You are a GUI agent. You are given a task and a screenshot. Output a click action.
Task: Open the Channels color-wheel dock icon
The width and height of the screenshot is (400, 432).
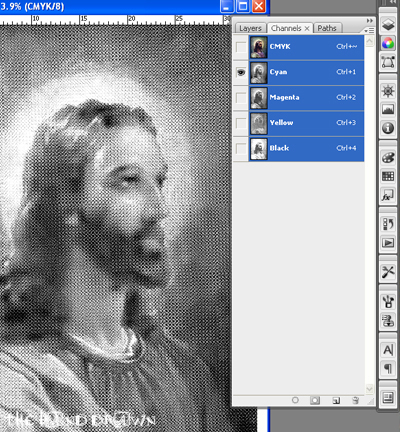[388, 43]
